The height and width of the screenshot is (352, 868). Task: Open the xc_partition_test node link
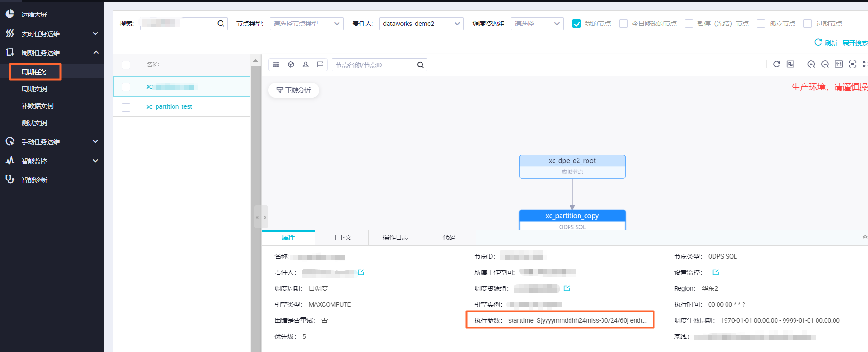coord(169,107)
